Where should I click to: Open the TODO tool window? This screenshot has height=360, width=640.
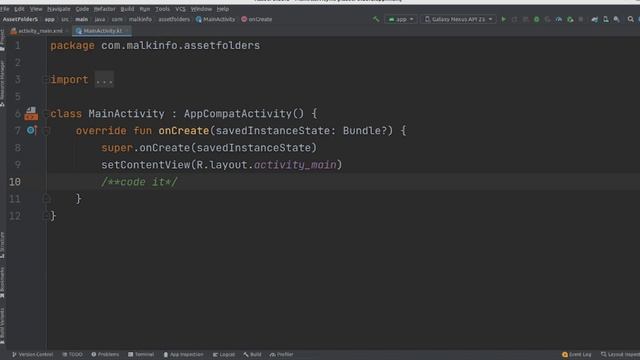point(72,354)
